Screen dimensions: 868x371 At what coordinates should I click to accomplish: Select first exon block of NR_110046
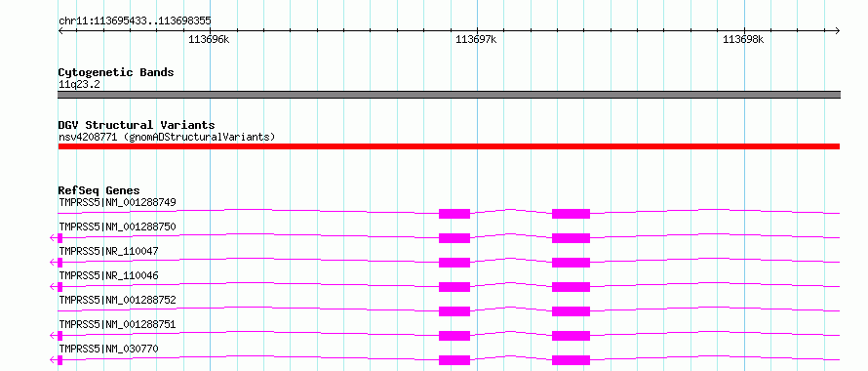(454, 287)
